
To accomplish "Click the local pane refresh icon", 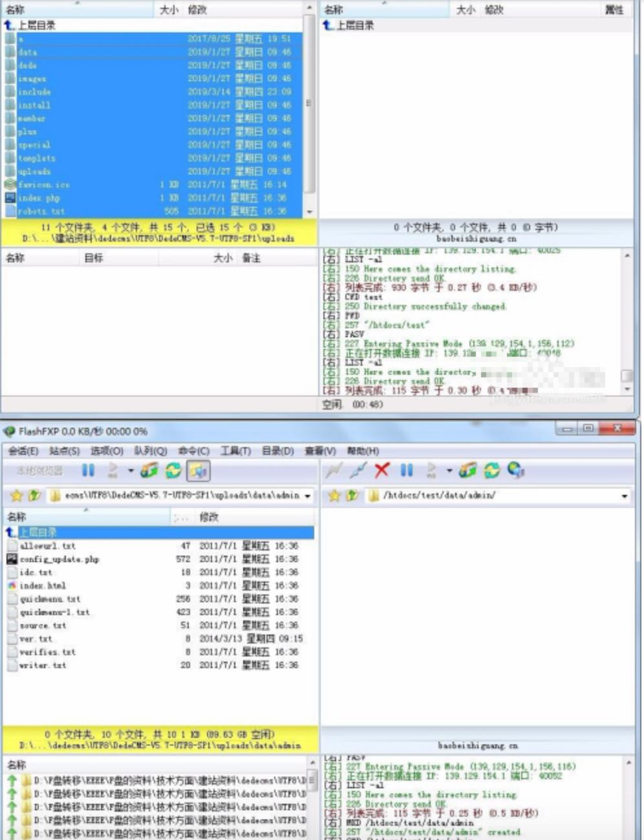I will click(x=173, y=470).
